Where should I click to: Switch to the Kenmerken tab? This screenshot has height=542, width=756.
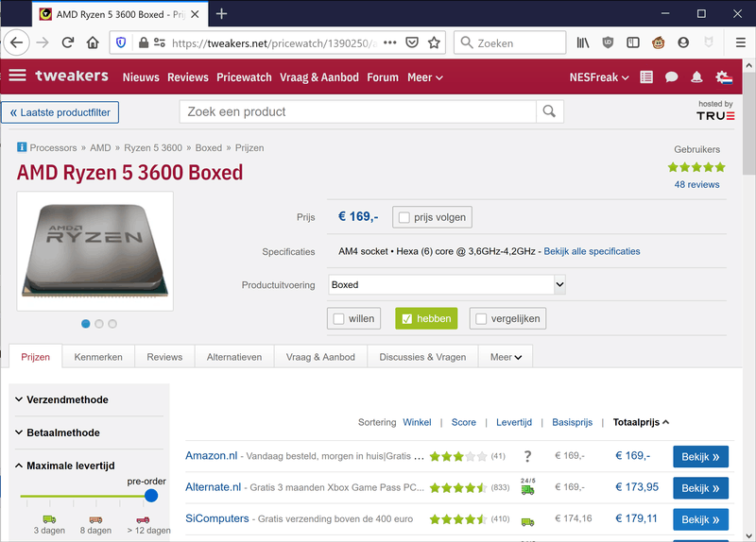pyautogui.click(x=98, y=357)
